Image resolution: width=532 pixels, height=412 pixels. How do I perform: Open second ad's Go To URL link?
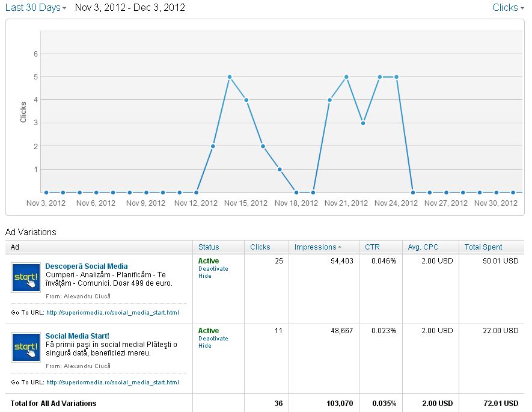112,383
